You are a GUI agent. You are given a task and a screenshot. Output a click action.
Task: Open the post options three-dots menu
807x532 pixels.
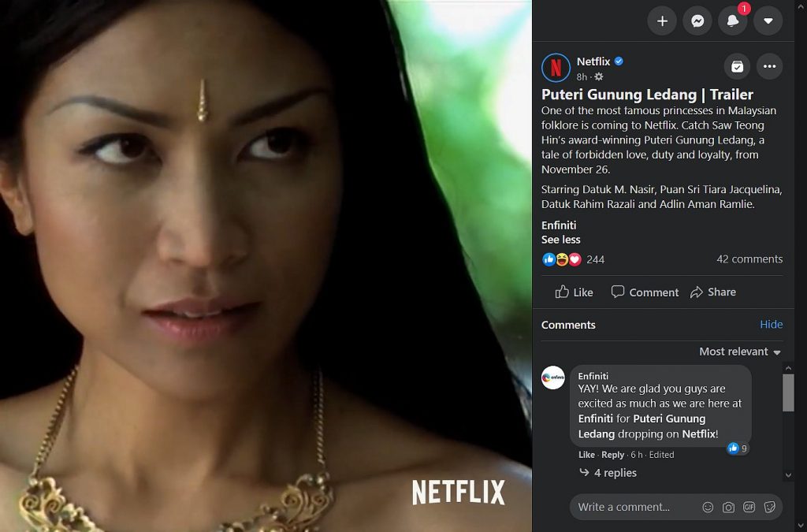click(769, 66)
